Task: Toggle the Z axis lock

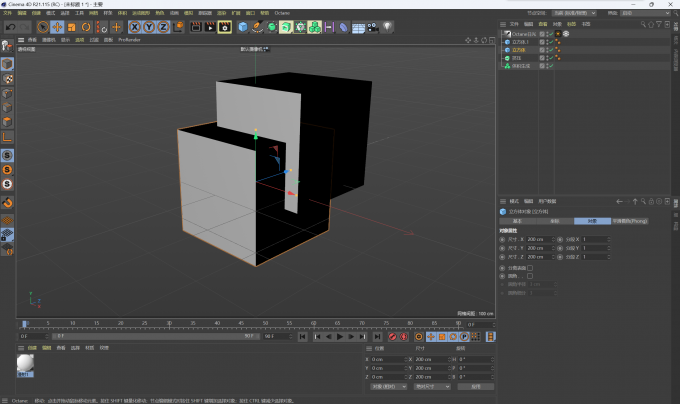Action: coord(163,27)
